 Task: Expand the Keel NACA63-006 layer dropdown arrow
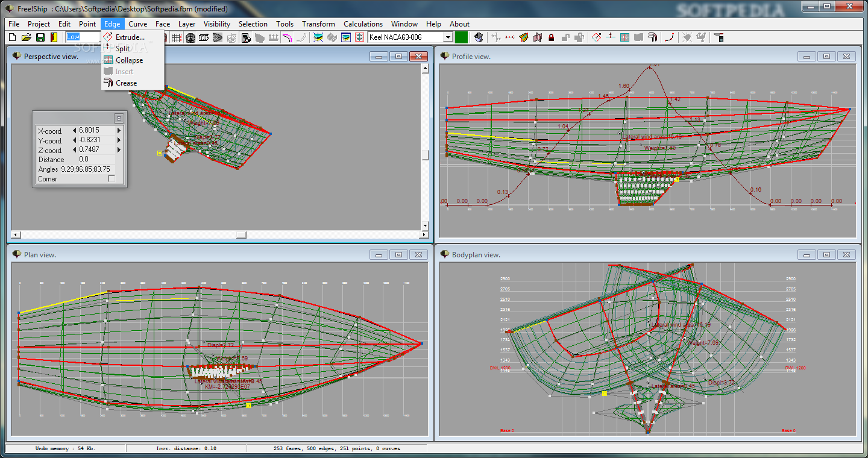point(448,37)
